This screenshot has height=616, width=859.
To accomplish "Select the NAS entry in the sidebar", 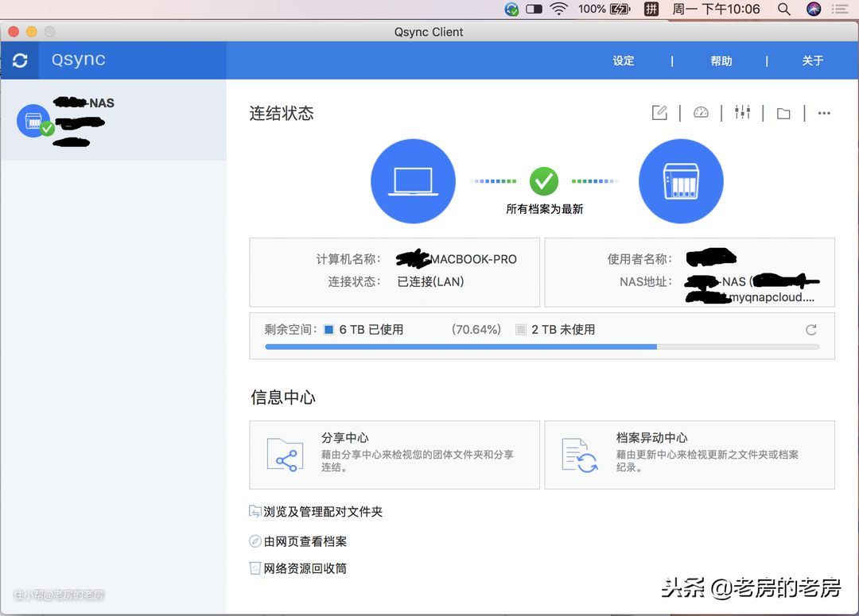I will [113, 121].
